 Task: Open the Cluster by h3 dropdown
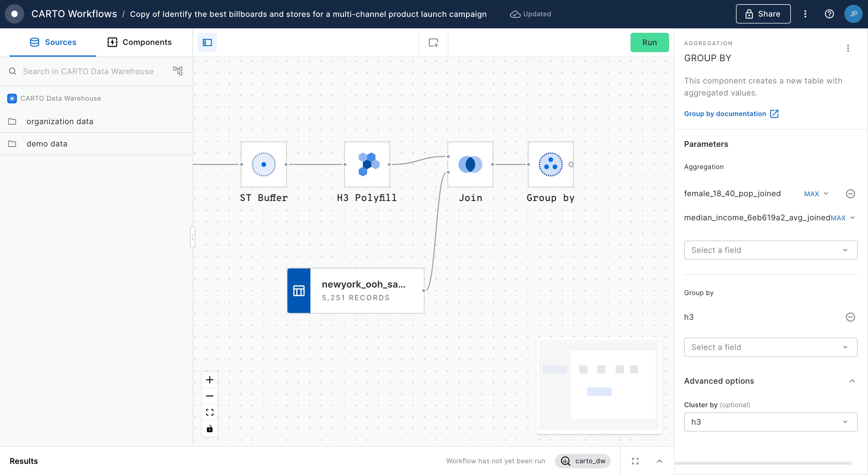coord(770,422)
